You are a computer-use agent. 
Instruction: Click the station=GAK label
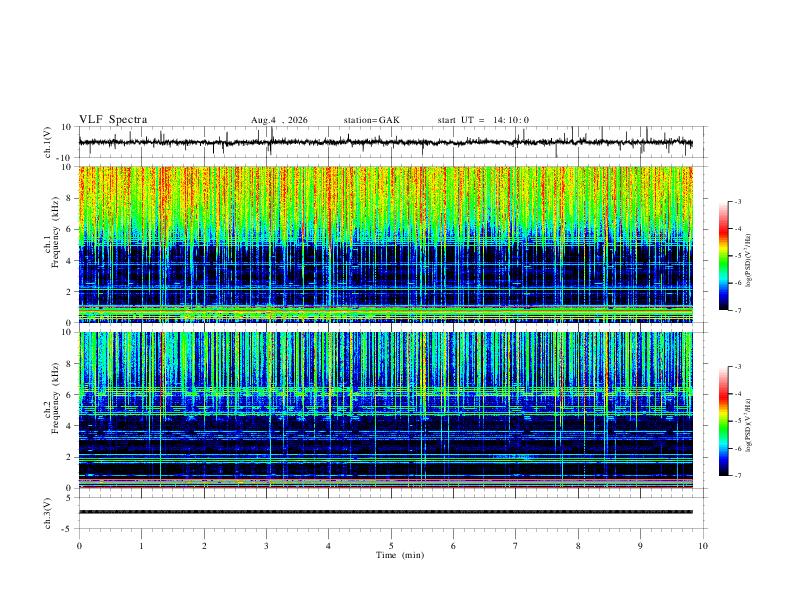click(x=371, y=120)
